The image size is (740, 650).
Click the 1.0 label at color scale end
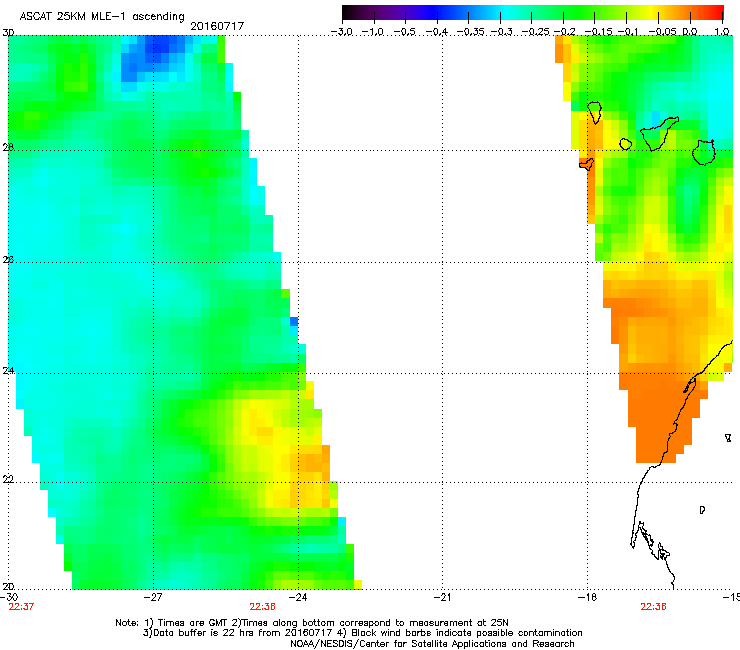click(722, 32)
